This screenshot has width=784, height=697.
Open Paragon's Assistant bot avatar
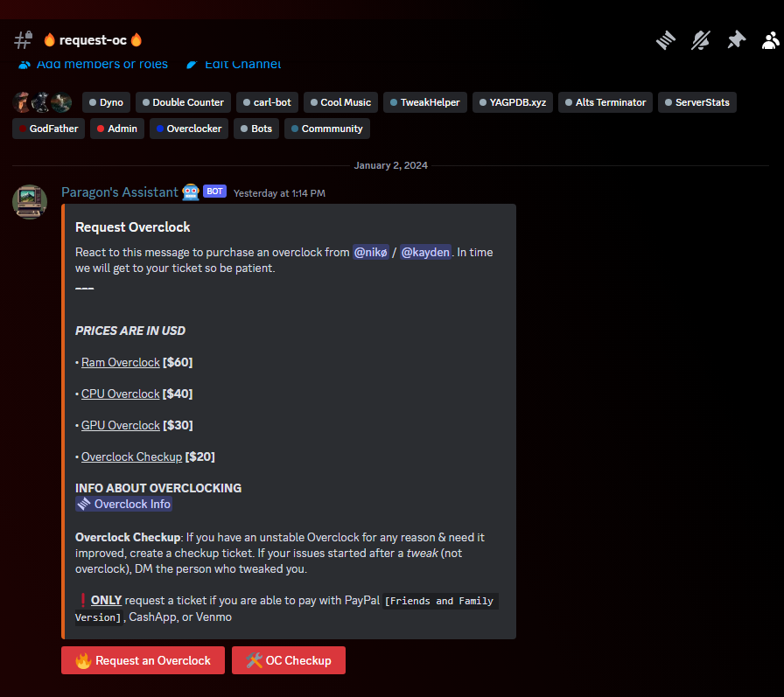(x=30, y=202)
